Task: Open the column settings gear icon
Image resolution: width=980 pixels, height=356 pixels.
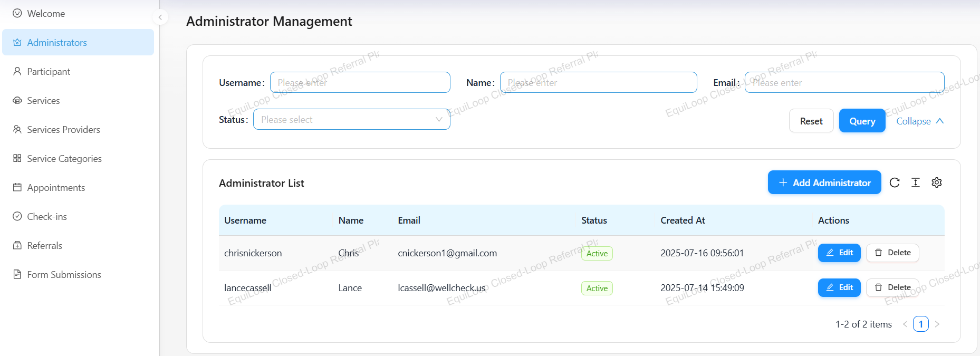Action: tap(937, 182)
